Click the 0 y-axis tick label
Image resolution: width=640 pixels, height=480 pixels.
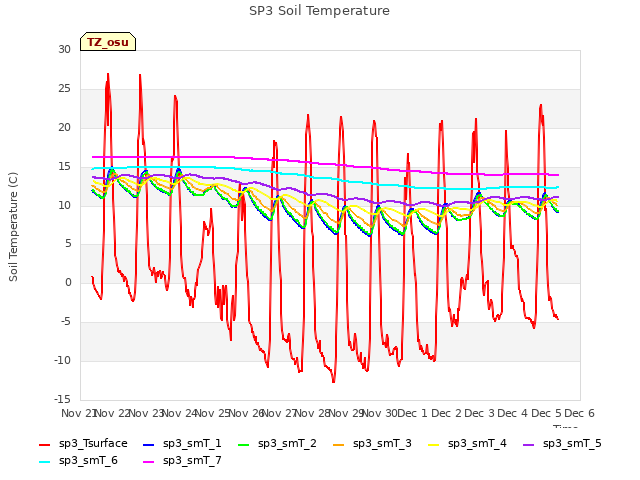click(68, 282)
